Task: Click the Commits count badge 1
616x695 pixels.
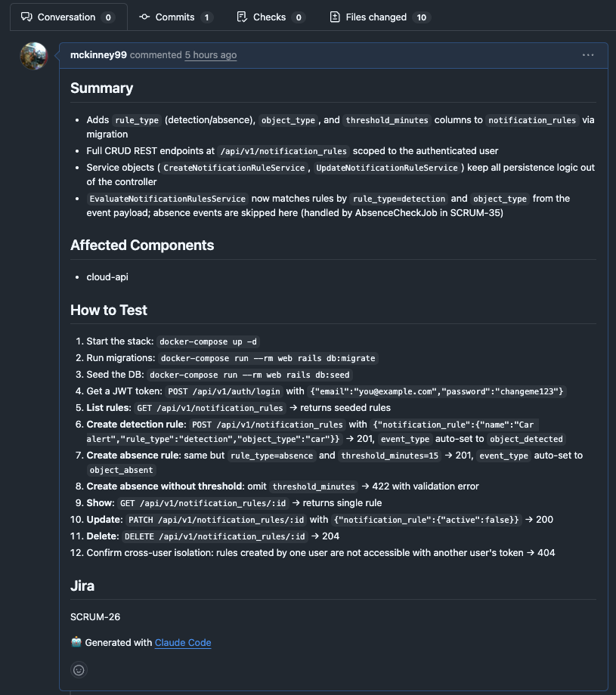Action: [x=207, y=17]
